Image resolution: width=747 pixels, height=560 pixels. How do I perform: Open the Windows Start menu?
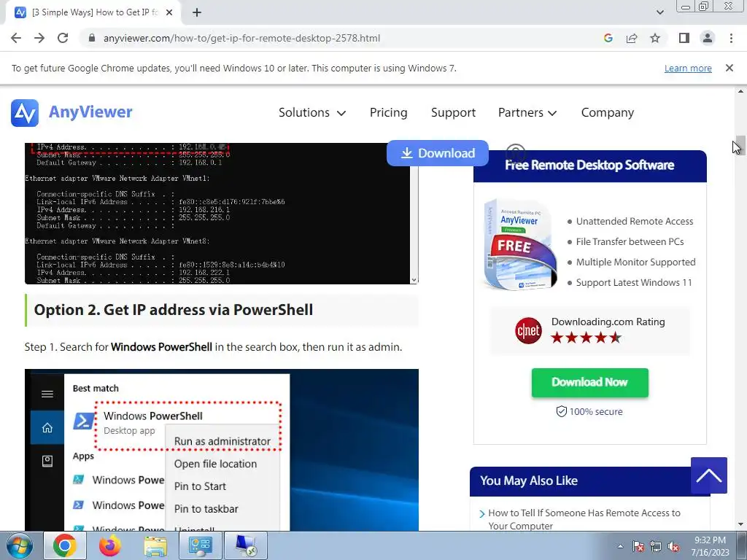point(20,545)
